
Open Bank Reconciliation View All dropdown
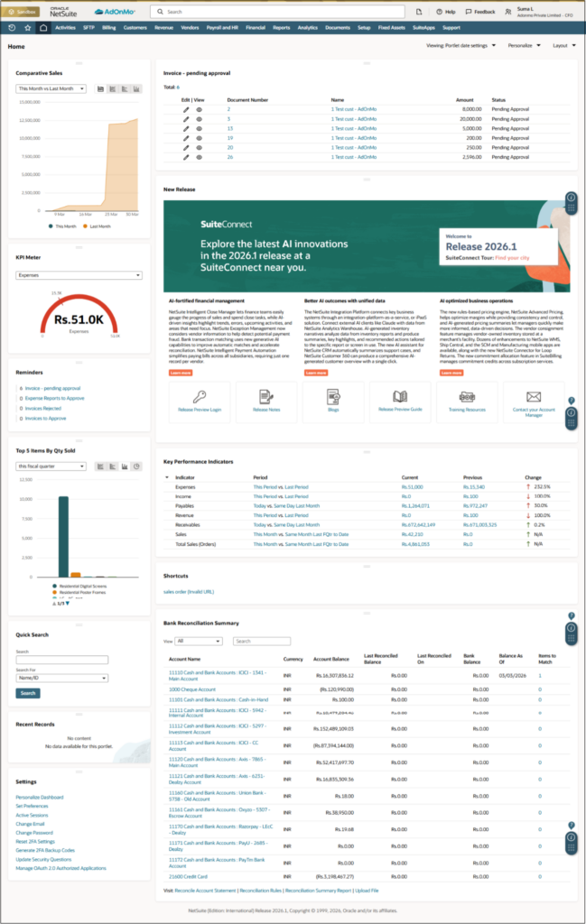pyautogui.click(x=199, y=642)
